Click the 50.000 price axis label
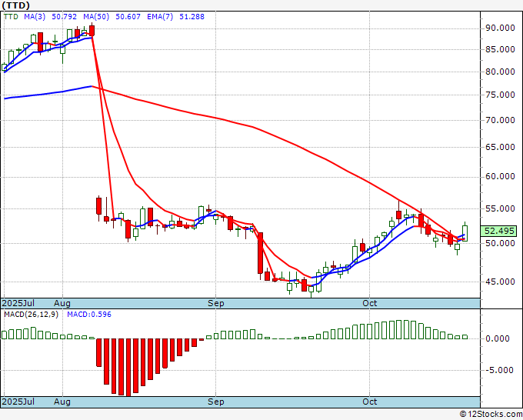Viewport: 523px width, 420px height. pyautogui.click(x=500, y=244)
